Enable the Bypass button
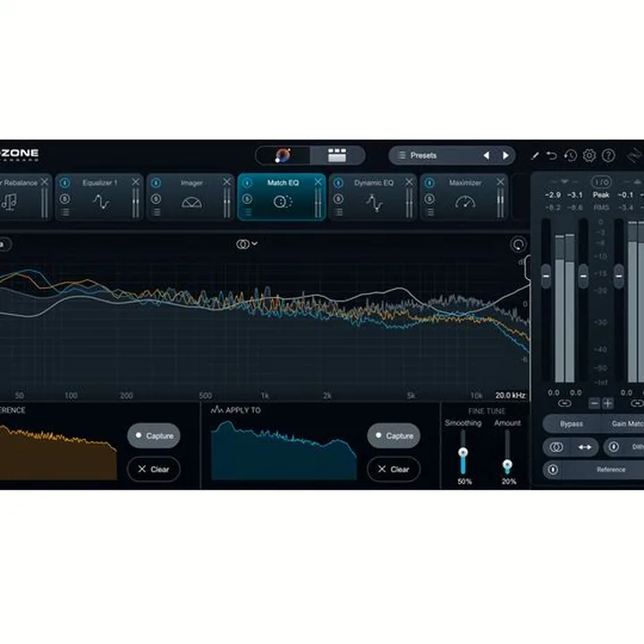Viewport: 644px width, 644px height. click(x=572, y=423)
